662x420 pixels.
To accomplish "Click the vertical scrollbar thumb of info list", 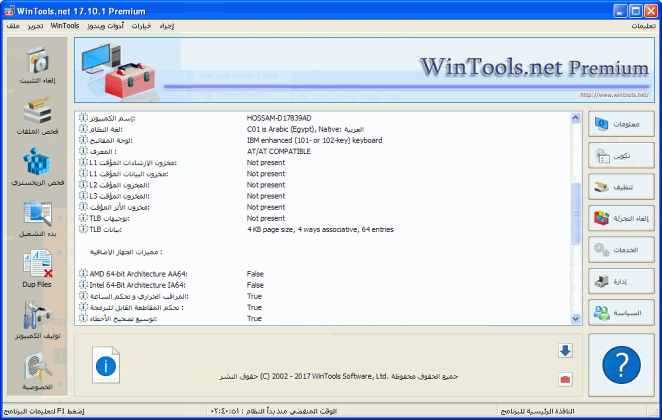I will pos(575,214).
